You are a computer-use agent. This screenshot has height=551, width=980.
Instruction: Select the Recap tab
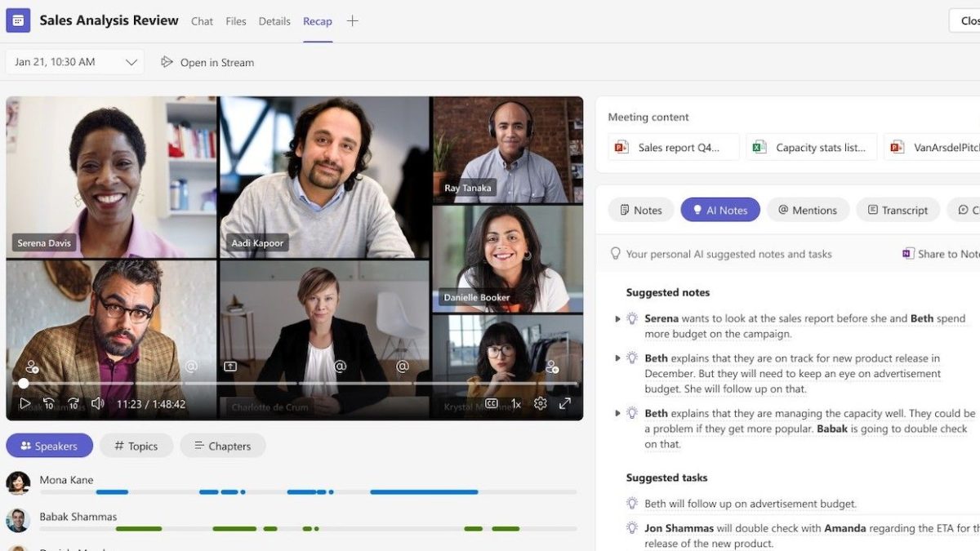click(x=318, y=21)
